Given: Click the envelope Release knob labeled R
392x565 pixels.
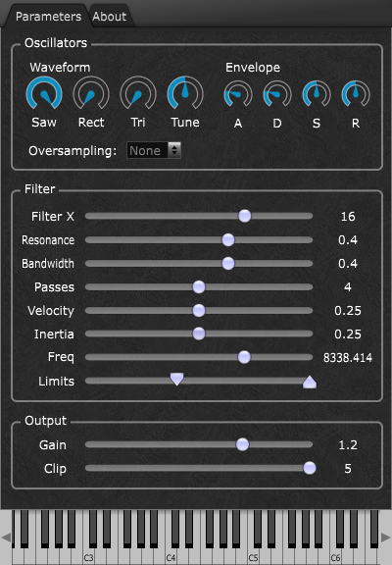Looking at the screenshot, I should pyautogui.click(x=356, y=94).
